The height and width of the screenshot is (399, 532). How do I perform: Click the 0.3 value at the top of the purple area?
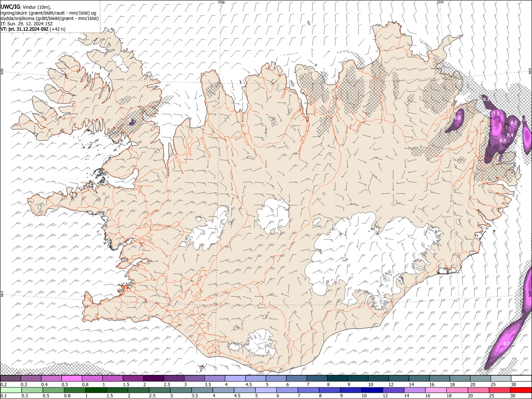[x=486, y=100]
